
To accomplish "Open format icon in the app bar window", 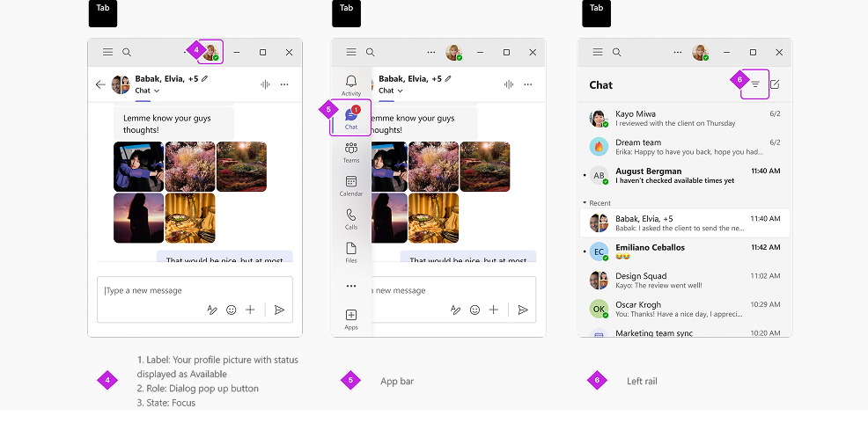I will [x=456, y=310].
